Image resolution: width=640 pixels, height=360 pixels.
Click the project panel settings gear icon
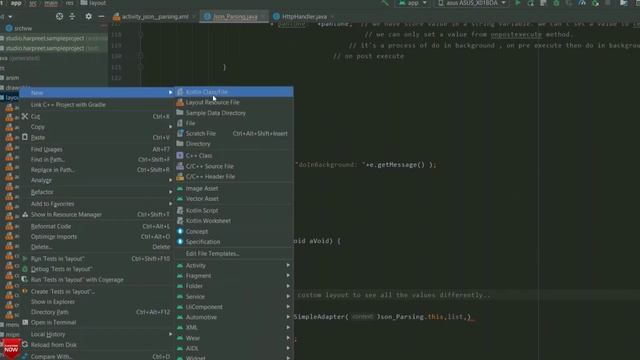pyautogui.click(x=89, y=16)
